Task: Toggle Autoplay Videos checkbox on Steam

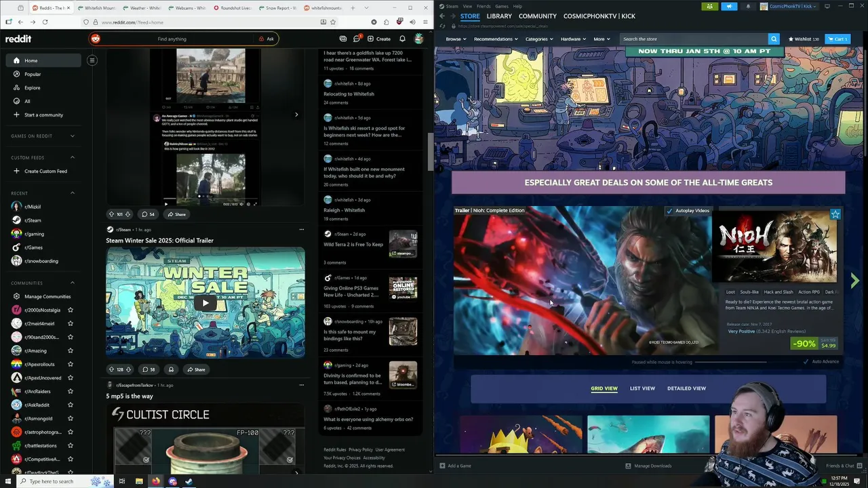Action: click(669, 211)
